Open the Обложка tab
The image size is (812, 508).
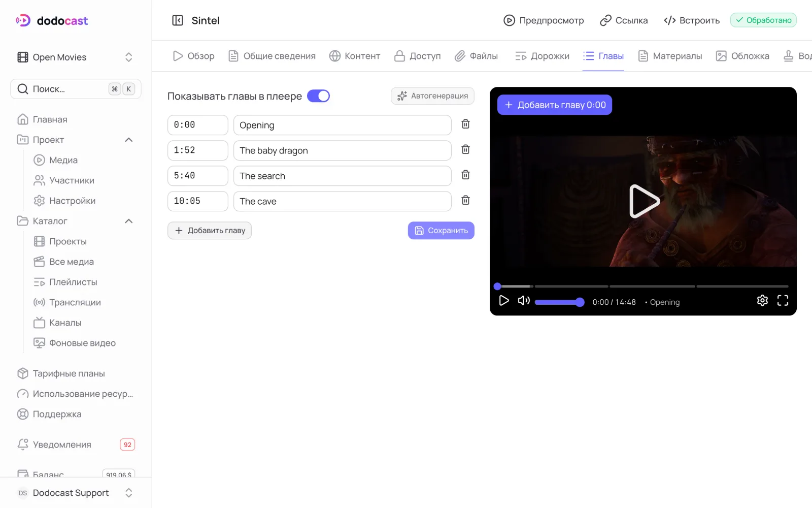pos(742,56)
